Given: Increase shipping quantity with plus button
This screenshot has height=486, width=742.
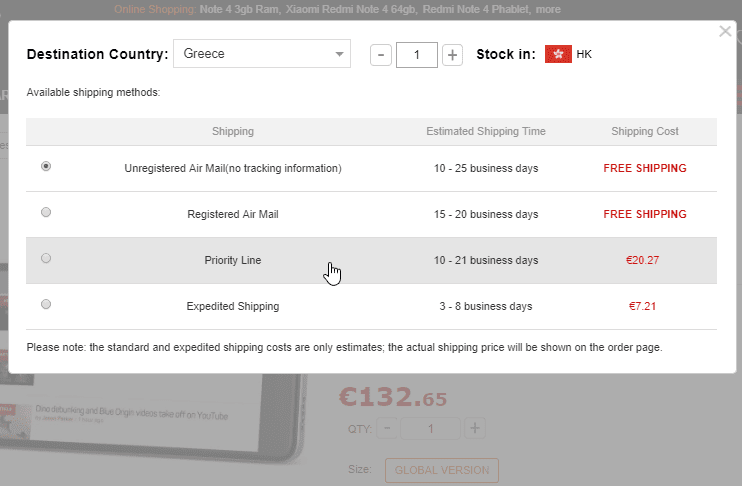Looking at the screenshot, I should click(x=452, y=54).
